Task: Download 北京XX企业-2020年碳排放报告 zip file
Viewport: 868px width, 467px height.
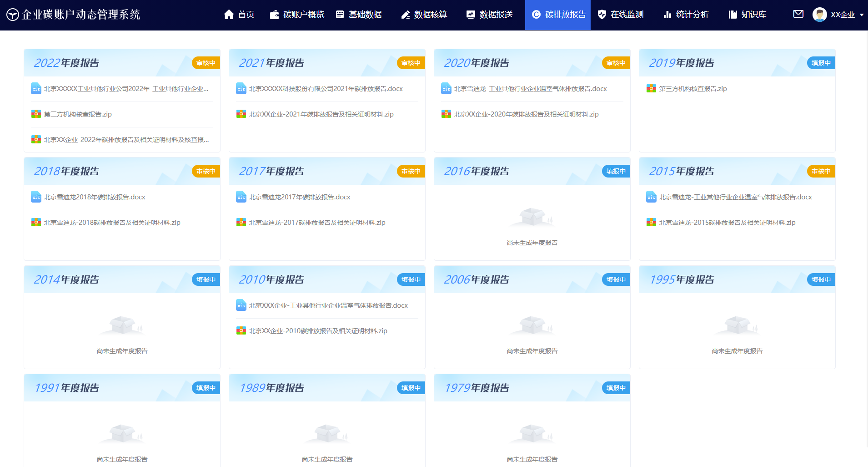Action: [526, 114]
